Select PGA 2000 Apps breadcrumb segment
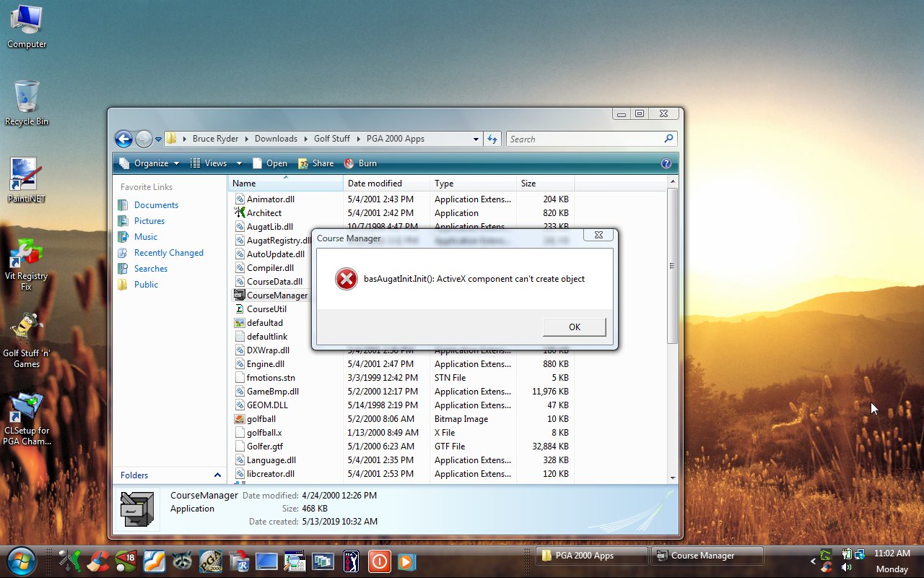The image size is (924, 578). click(x=396, y=139)
